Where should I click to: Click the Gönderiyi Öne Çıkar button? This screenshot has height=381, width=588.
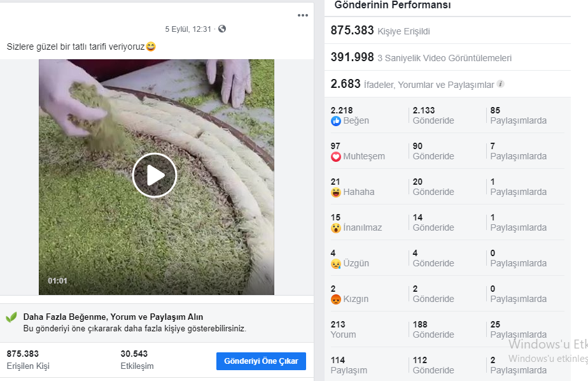click(x=261, y=361)
